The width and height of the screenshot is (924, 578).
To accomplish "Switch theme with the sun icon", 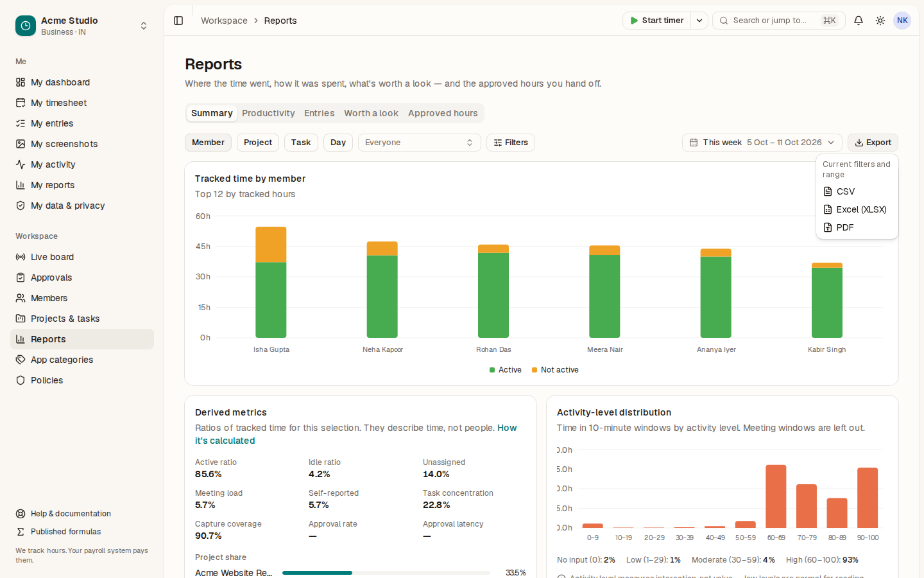I will tap(880, 21).
